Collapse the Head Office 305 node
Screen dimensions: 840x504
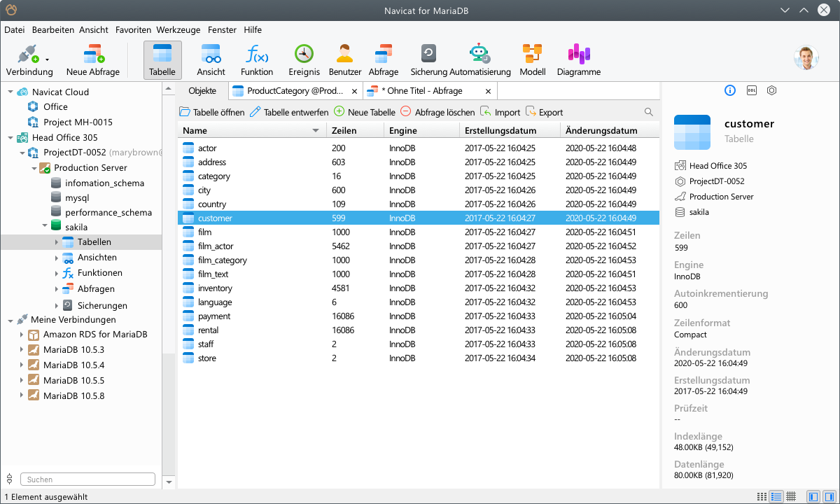point(10,138)
